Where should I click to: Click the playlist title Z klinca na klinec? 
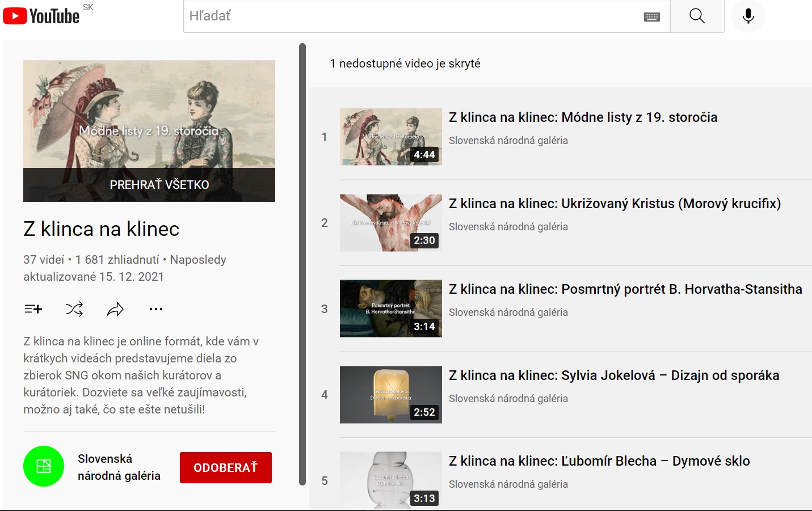click(102, 229)
